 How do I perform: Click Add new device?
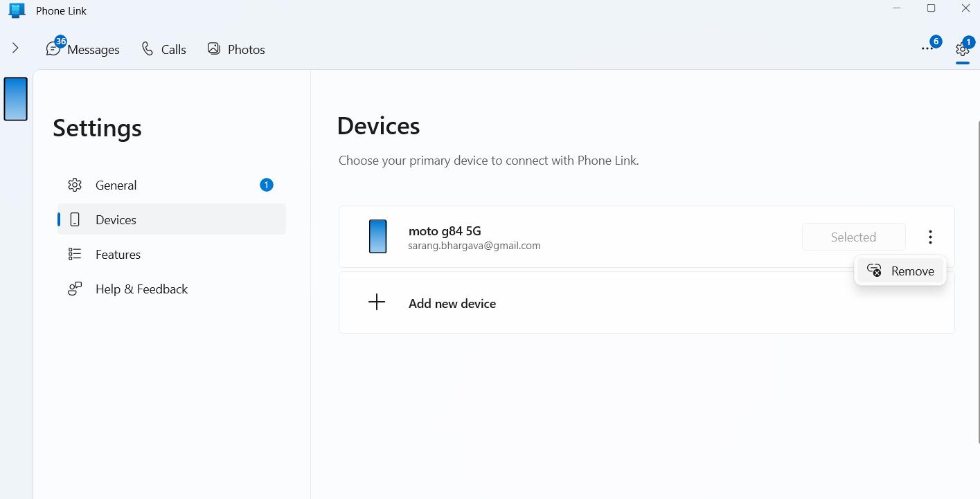452,303
